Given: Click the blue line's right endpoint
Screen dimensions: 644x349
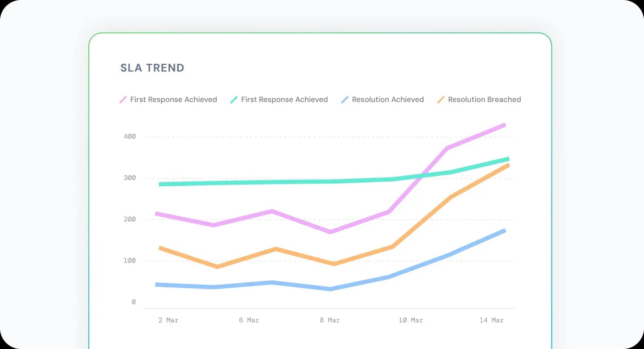Looking at the screenshot, I should 504,230.
